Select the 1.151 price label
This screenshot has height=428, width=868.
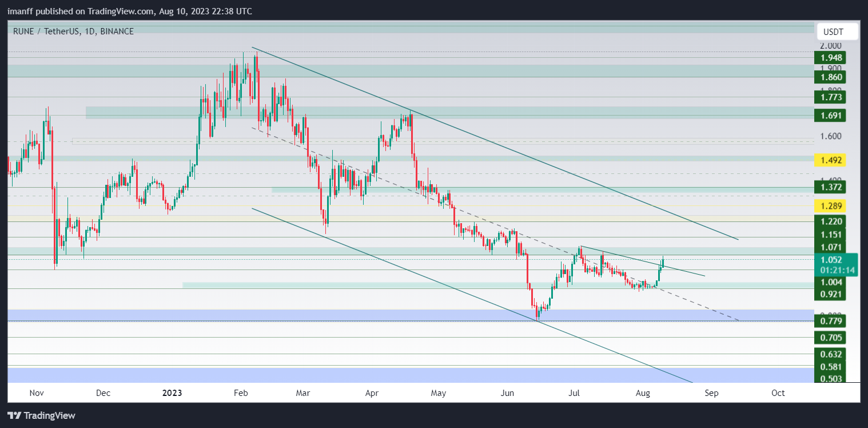830,235
